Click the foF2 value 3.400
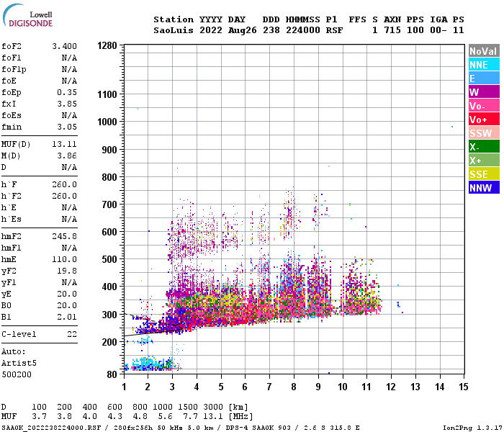Image resolution: width=504 pixels, height=432 pixels. click(64, 46)
